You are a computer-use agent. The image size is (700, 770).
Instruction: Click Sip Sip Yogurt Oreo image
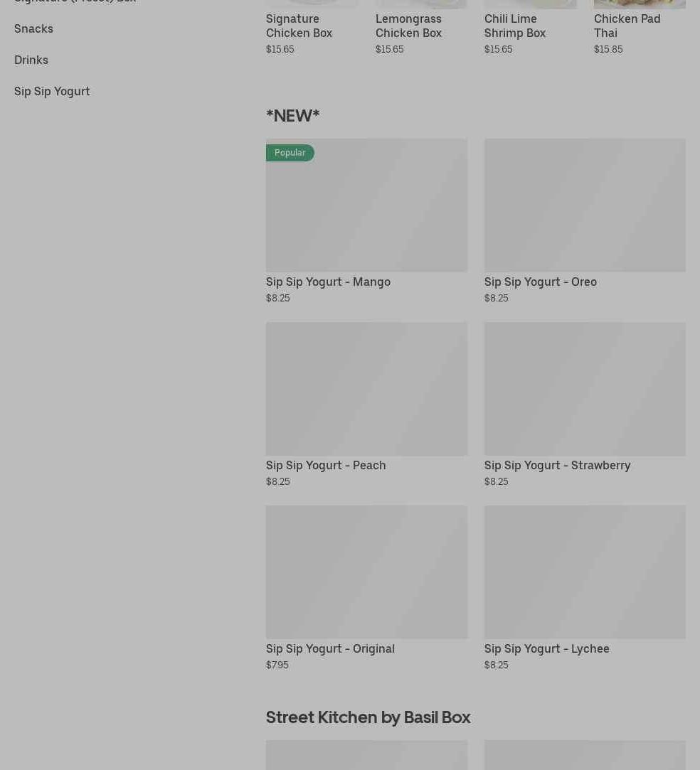[585, 205]
